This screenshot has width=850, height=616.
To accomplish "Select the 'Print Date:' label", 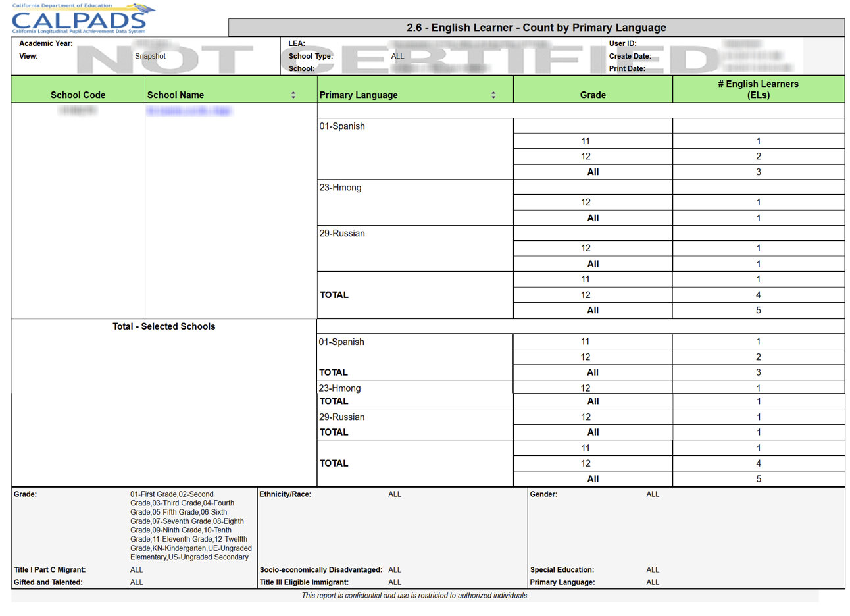I will 627,68.
